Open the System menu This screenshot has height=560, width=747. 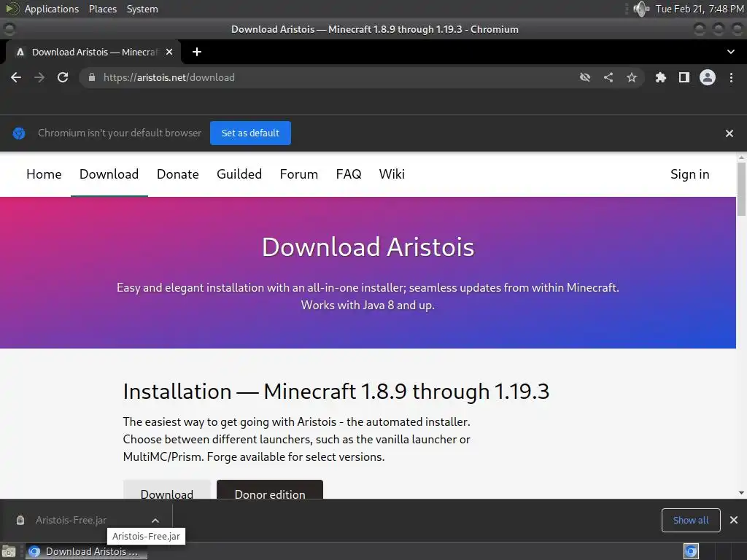[142, 9]
